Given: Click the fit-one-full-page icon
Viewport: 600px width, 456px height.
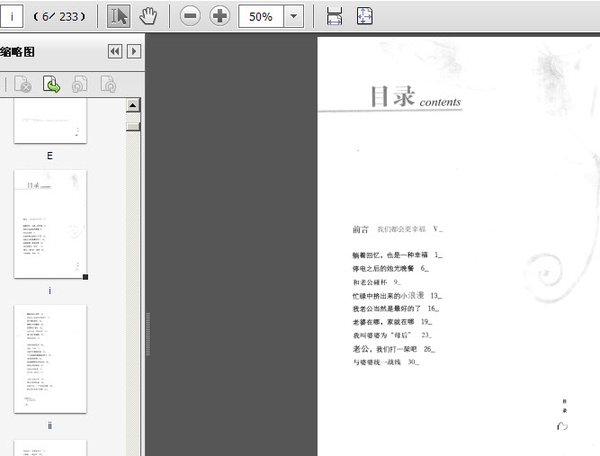Looking at the screenshot, I should (365, 16).
